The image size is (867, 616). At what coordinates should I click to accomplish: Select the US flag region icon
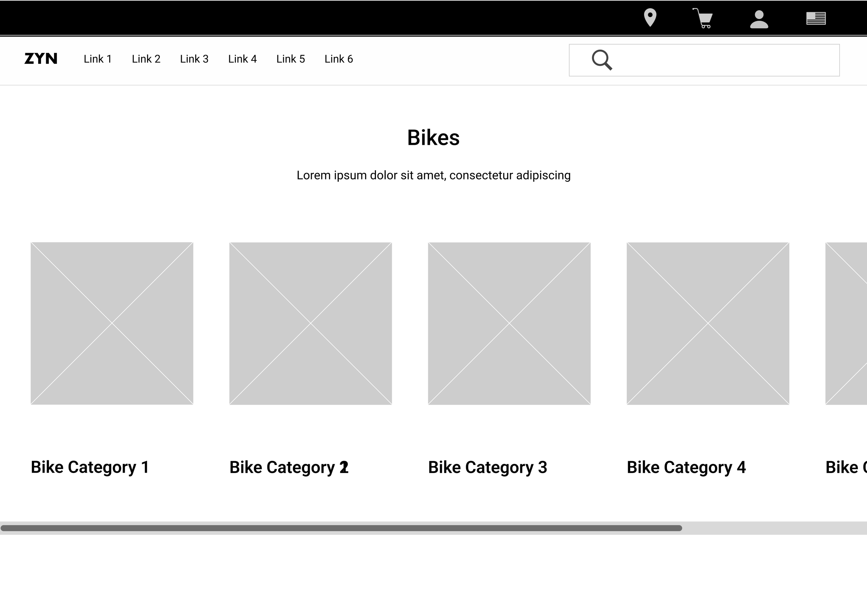(816, 18)
